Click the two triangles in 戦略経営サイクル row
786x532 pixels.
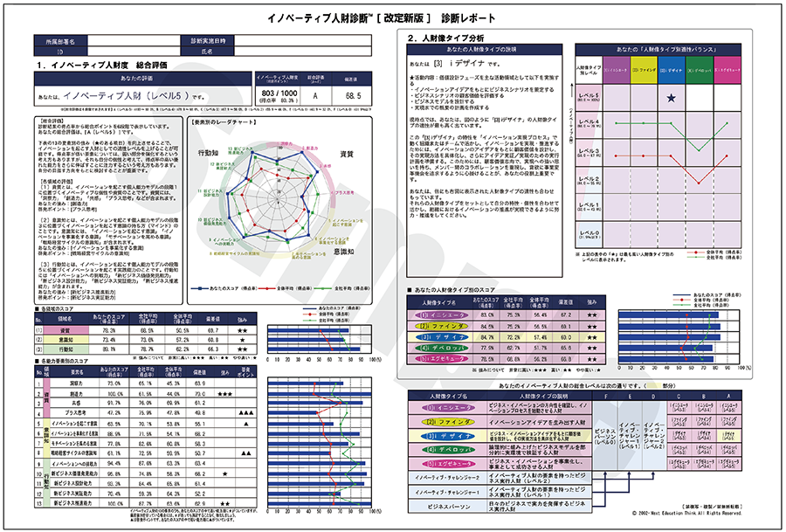(x=245, y=453)
